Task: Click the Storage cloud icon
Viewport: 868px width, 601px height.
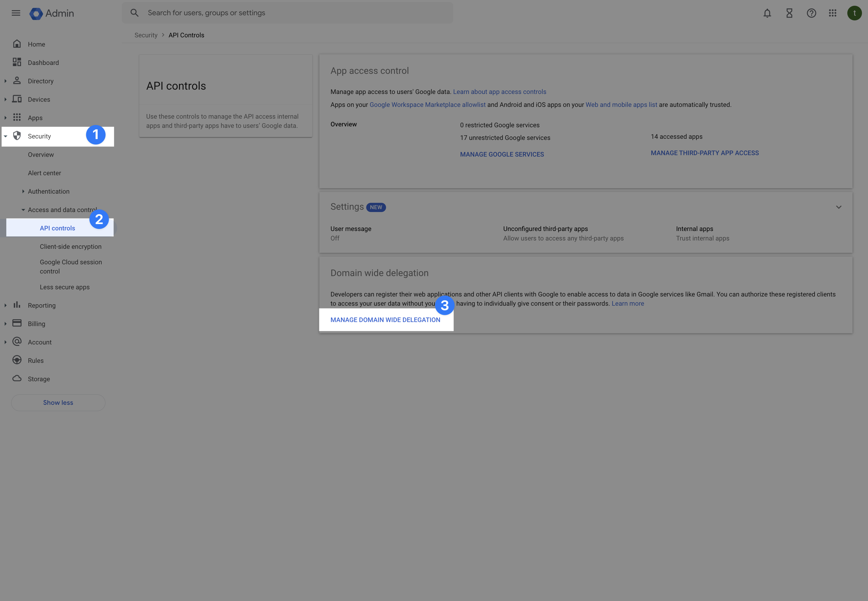Action: [17, 378]
